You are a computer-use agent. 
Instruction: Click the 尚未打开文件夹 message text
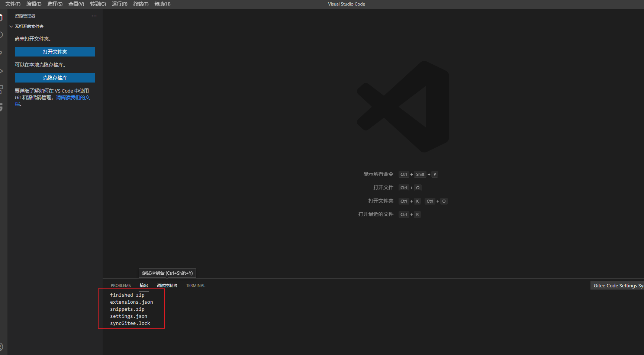point(33,39)
